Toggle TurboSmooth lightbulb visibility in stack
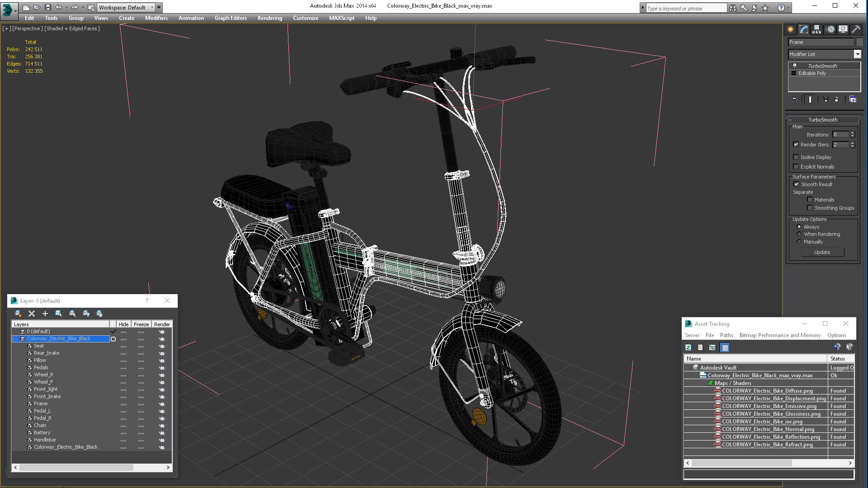The width and height of the screenshot is (868, 488). coord(795,66)
